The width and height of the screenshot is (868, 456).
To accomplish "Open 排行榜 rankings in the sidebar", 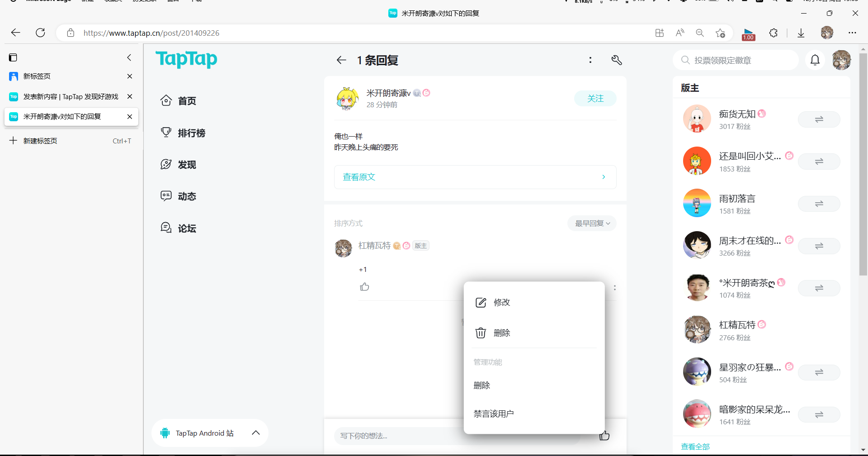I will pos(183,133).
